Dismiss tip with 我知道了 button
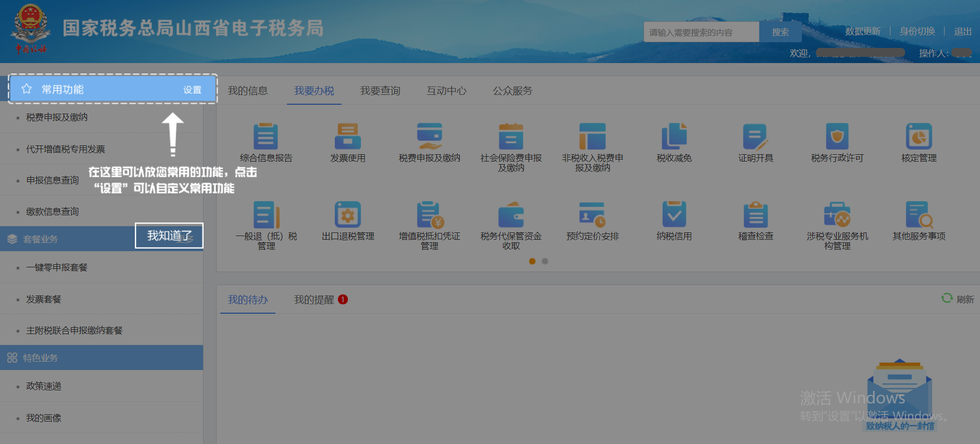The width and height of the screenshot is (980, 444). point(169,236)
